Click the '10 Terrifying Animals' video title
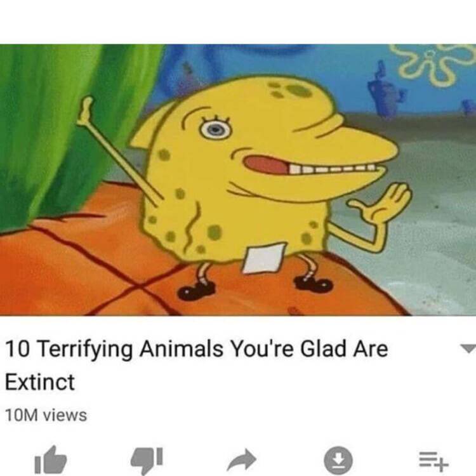This screenshot has width=476, height=476. (196, 365)
